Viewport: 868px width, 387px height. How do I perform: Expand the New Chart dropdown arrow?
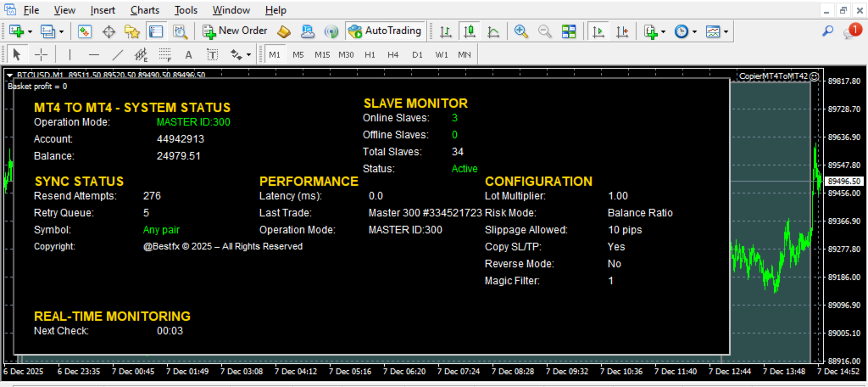point(31,31)
